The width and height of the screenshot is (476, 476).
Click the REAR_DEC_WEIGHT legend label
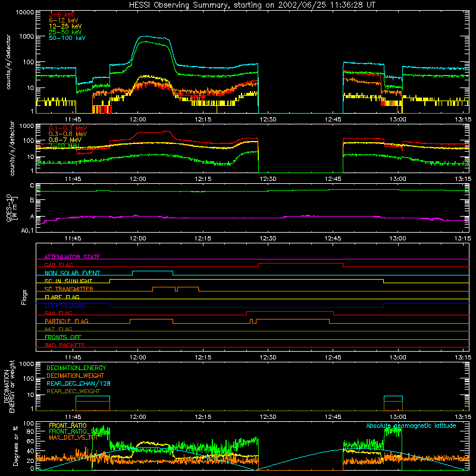pyautogui.click(x=73, y=392)
